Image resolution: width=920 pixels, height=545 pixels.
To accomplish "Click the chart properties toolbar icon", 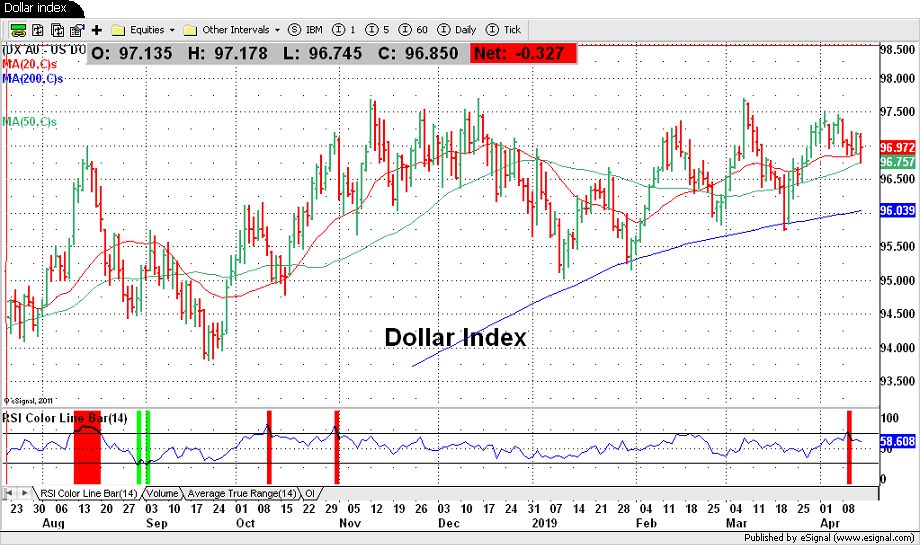I will [77, 30].
